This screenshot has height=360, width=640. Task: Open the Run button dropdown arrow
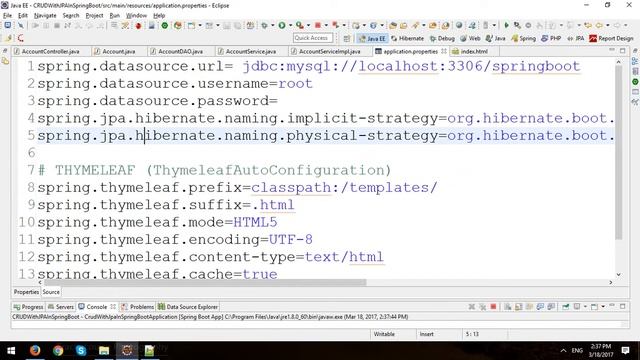click(290, 25)
